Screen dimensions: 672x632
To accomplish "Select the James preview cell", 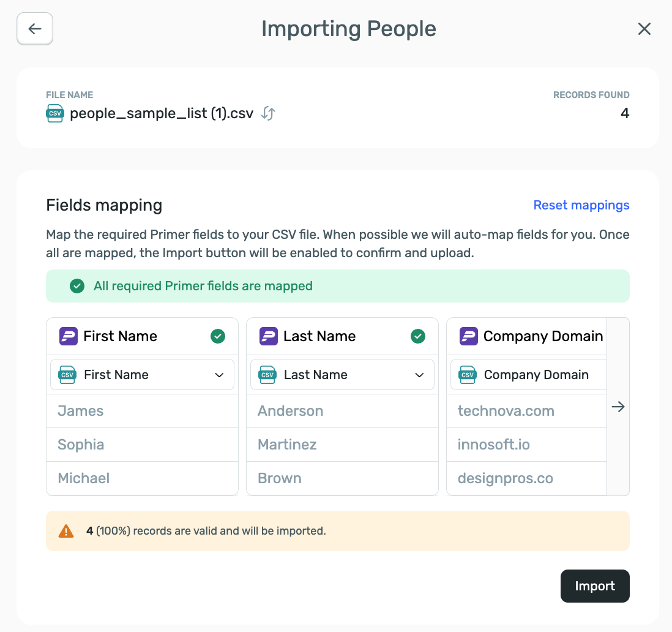I will pos(81,411).
